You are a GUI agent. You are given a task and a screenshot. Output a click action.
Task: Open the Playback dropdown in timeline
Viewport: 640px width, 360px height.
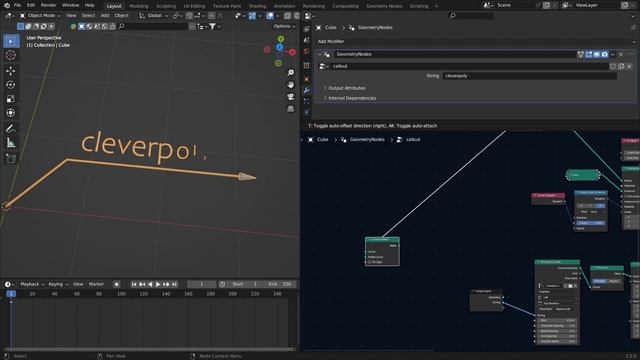click(x=32, y=284)
